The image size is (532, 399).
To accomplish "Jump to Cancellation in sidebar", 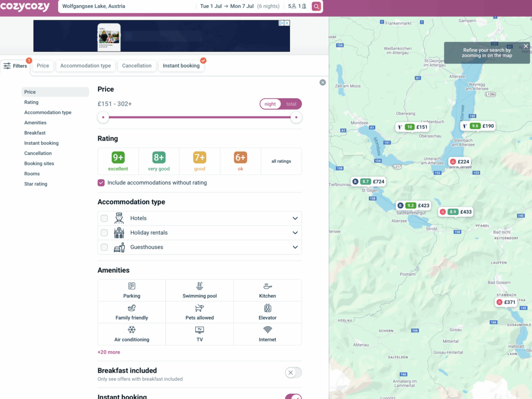I will coord(37,153).
